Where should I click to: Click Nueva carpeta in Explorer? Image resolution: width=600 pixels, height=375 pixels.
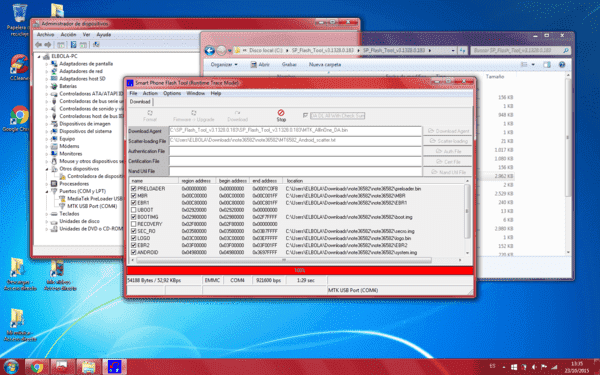click(x=324, y=65)
